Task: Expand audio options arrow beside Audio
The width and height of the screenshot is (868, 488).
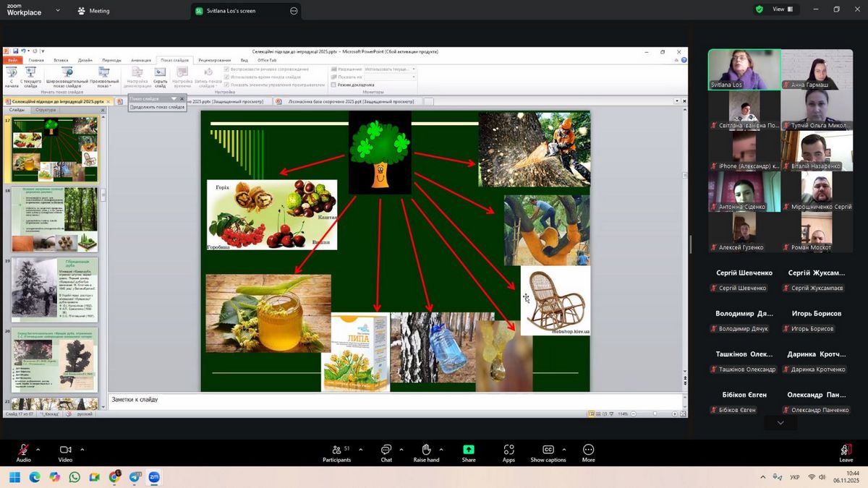Action: pyautogui.click(x=38, y=449)
